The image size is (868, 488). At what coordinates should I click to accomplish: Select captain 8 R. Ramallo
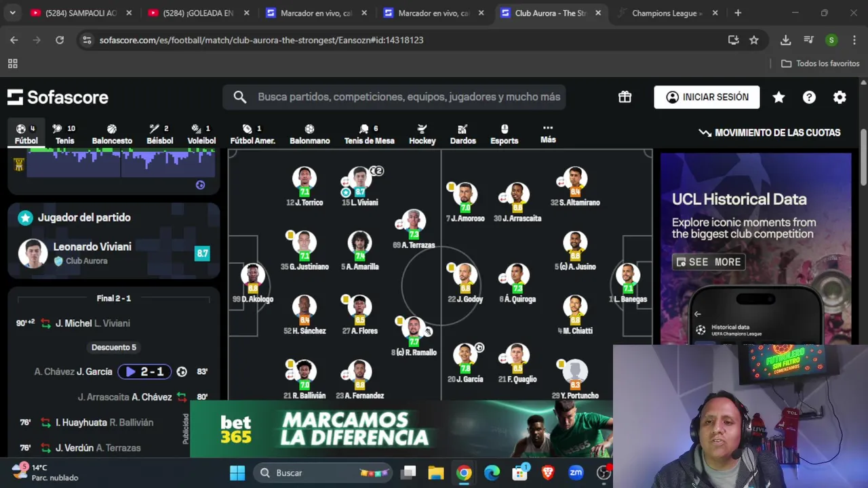414,337
